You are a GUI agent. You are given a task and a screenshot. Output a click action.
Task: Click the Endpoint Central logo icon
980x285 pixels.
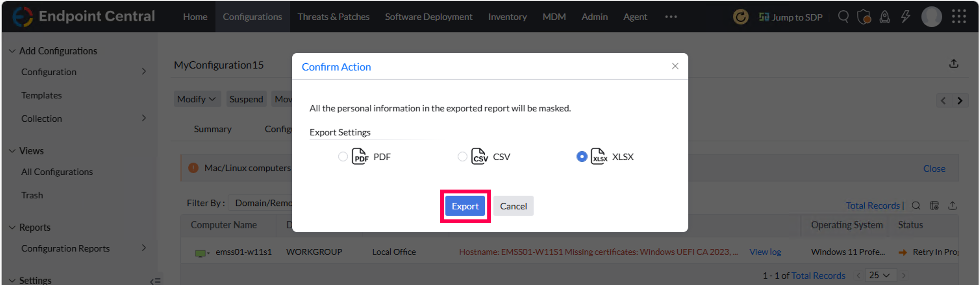point(22,17)
